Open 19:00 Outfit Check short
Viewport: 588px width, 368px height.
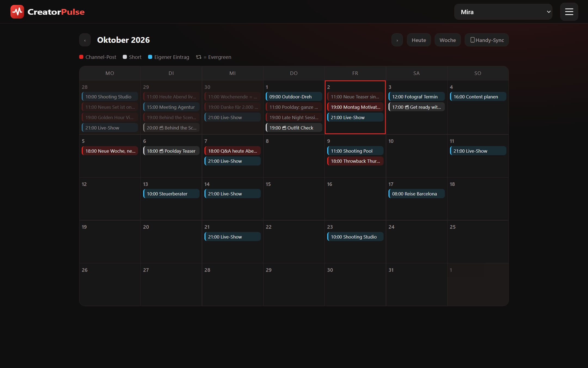click(x=294, y=128)
